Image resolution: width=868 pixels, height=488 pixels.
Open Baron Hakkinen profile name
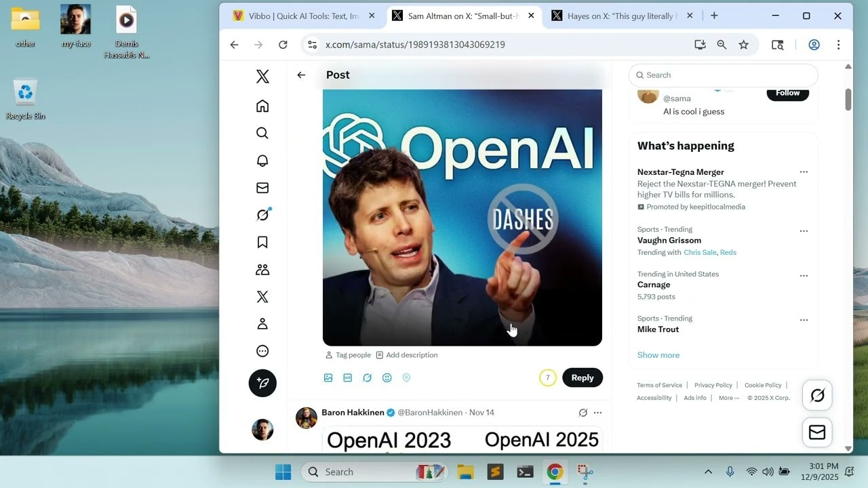coord(353,412)
